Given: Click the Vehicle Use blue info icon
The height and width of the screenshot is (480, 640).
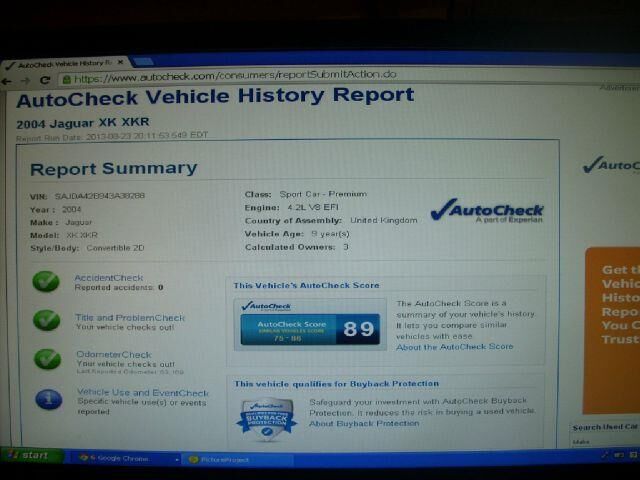Looking at the screenshot, I should point(49,399).
